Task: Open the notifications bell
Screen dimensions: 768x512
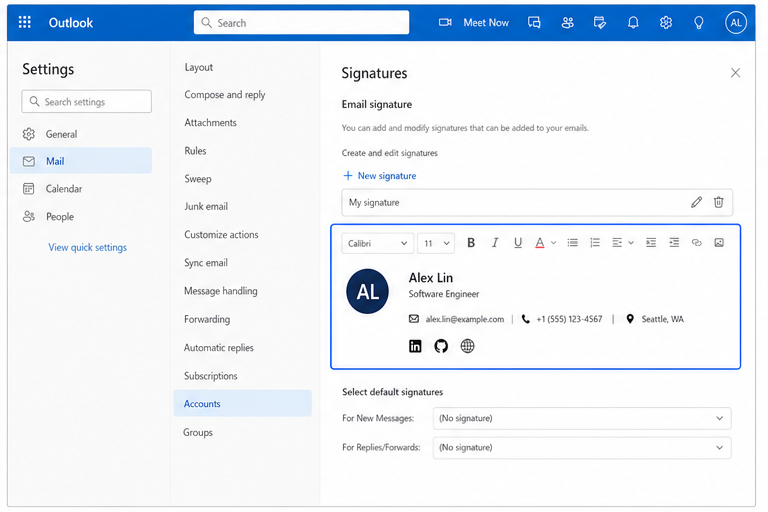Action: pos(633,23)
